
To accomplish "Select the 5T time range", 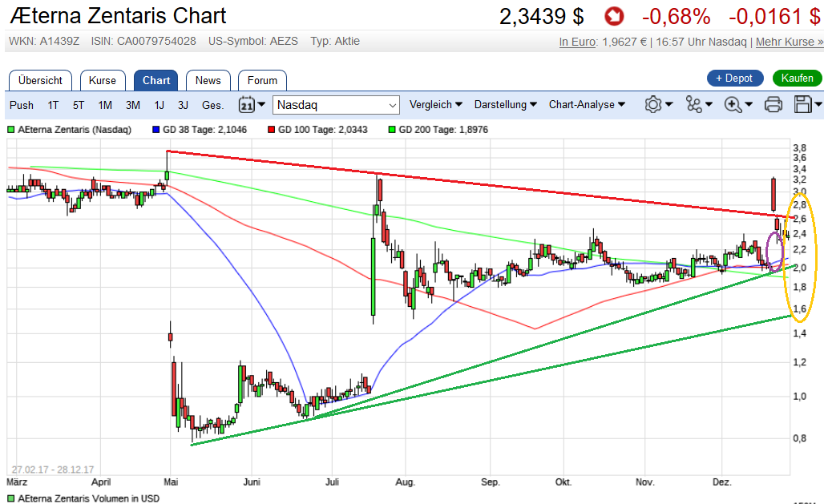I will click(x=79, y=105).
